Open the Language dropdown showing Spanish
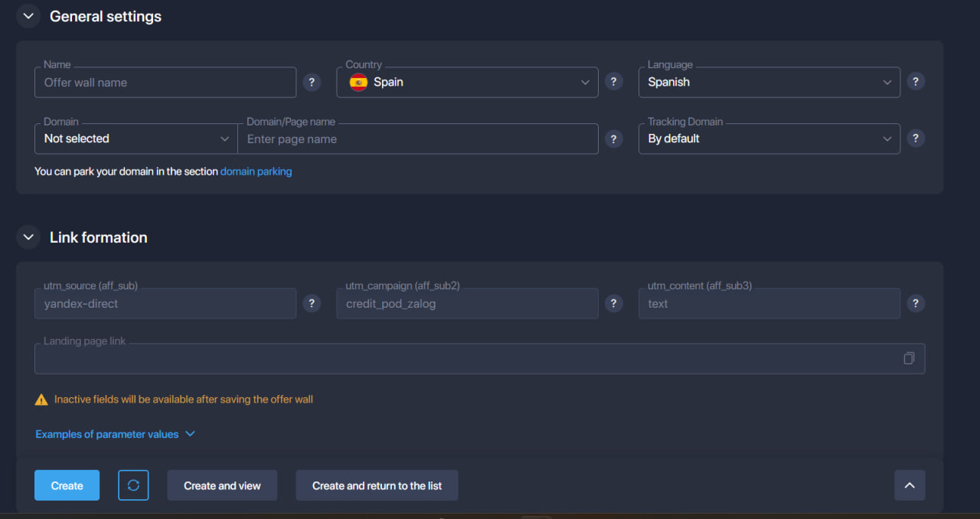The image size is (980, 519). coord(769,82)
